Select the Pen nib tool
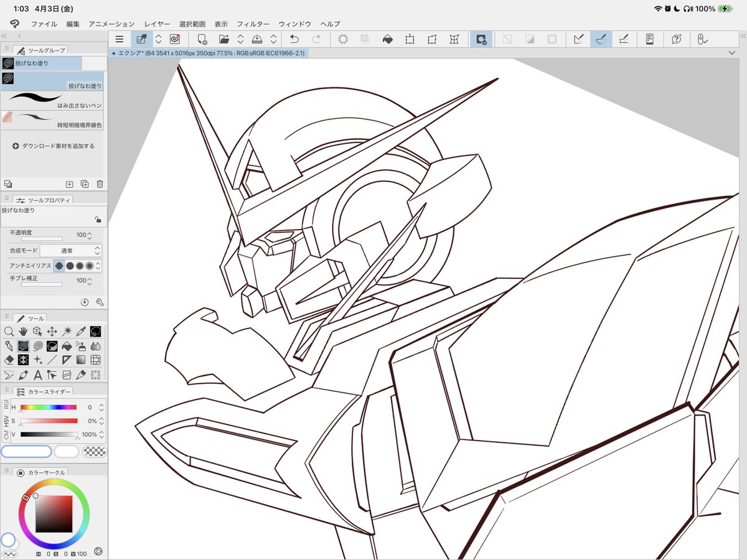 click(9, 346)
